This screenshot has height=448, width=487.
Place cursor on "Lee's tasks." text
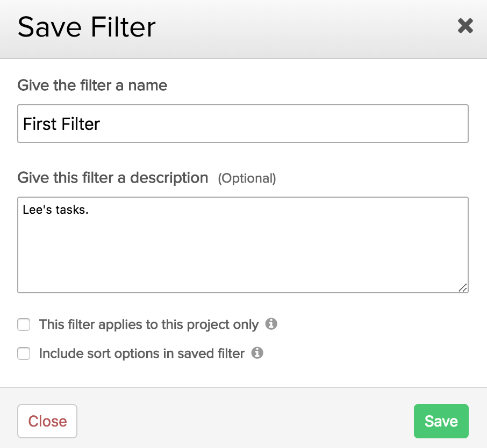click(x=55, y=209)
